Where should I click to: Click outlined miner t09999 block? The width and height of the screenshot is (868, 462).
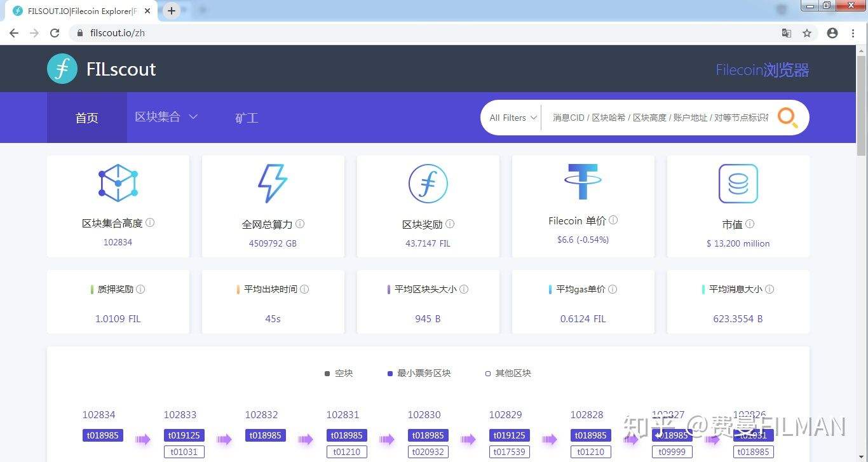[672, 452]
